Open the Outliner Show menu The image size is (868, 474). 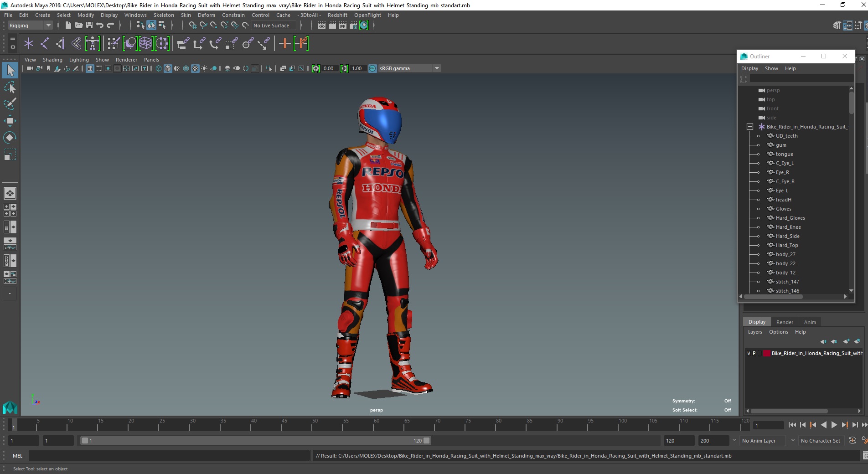click(x=771, y=68)
